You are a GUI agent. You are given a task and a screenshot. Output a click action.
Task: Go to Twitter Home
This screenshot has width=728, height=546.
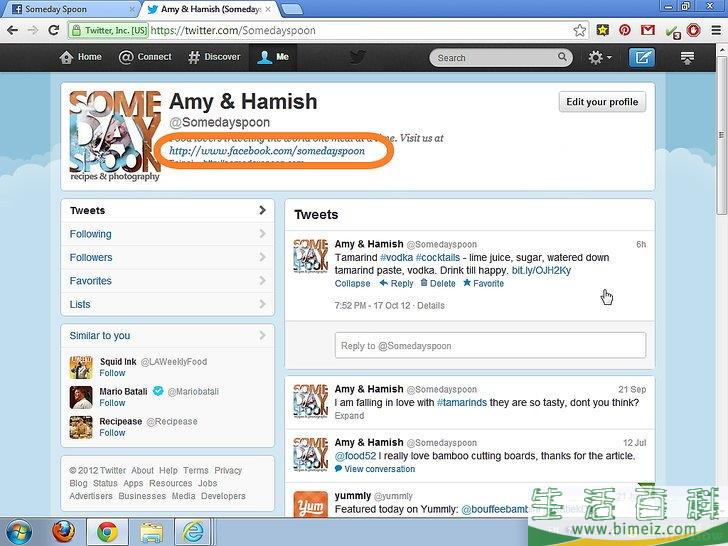tap(80, 57)
